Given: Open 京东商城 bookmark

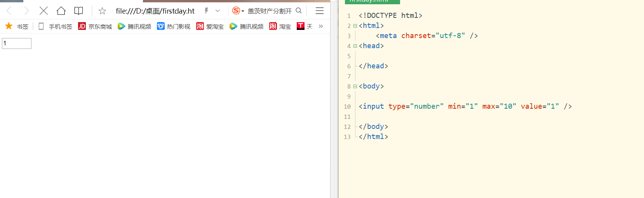Looking at the screenshot, I should tap(95, 26).
